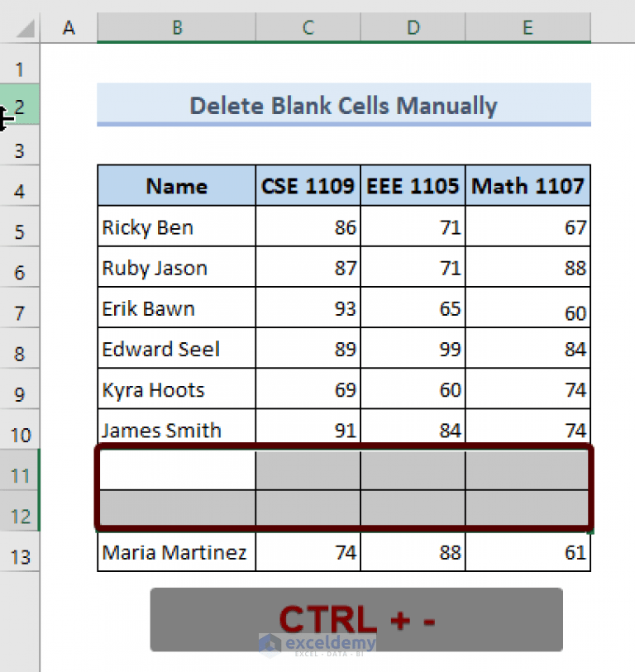
Task: Select the 'Ricky Ben' cell
Action: pyautogui.click(x=176, y=226)
